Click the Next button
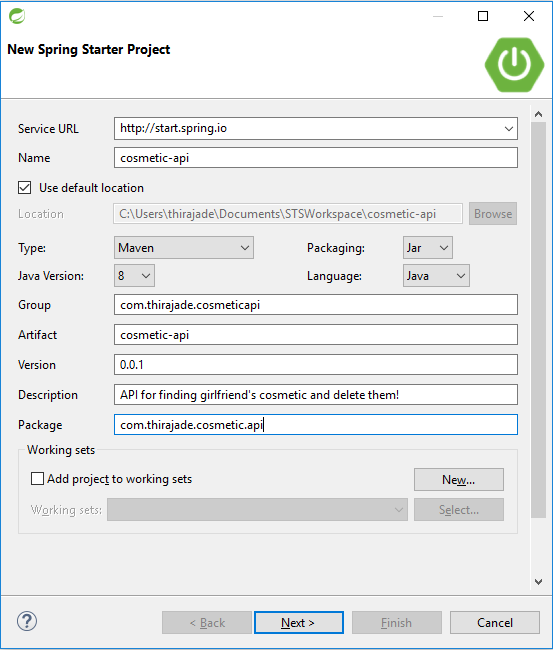553x650 pixels. [299, 623]
